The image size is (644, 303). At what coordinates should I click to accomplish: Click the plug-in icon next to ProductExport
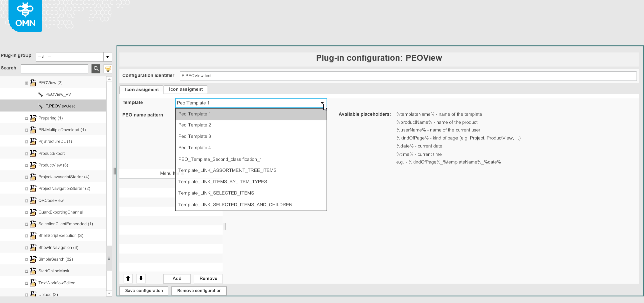33,154
